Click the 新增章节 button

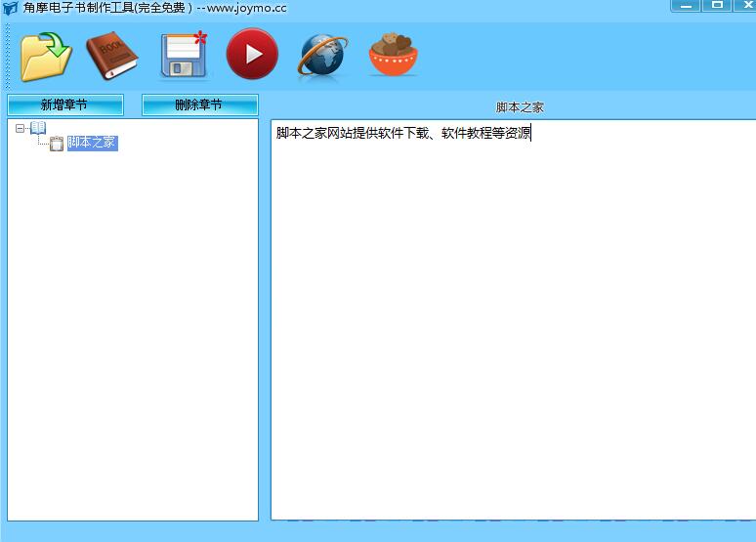65,105
